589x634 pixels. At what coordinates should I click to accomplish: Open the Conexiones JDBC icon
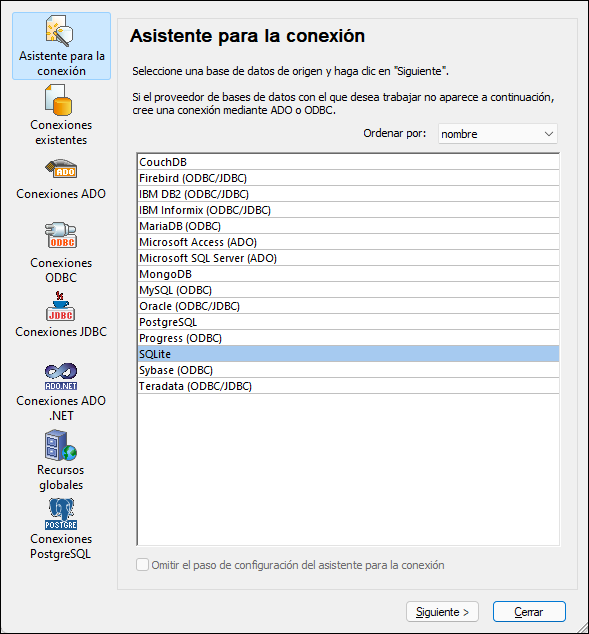point(61,306)
